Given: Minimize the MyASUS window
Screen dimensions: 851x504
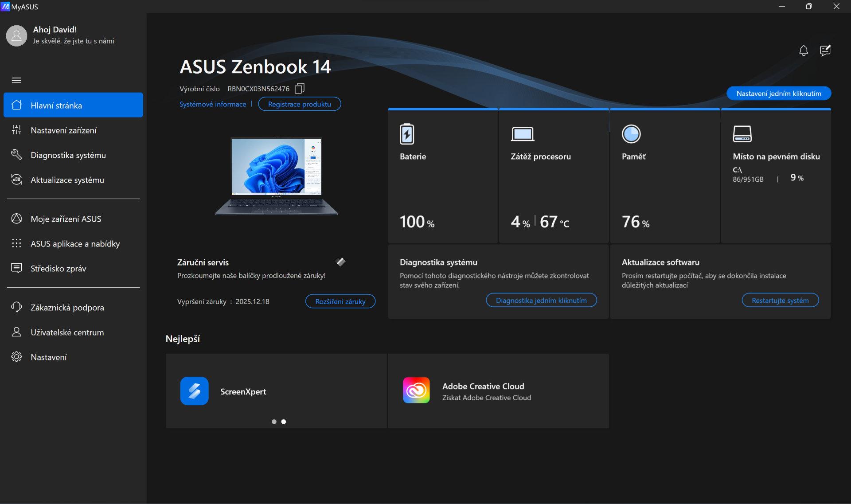Looking at the screenshot, I should point(782,6).
